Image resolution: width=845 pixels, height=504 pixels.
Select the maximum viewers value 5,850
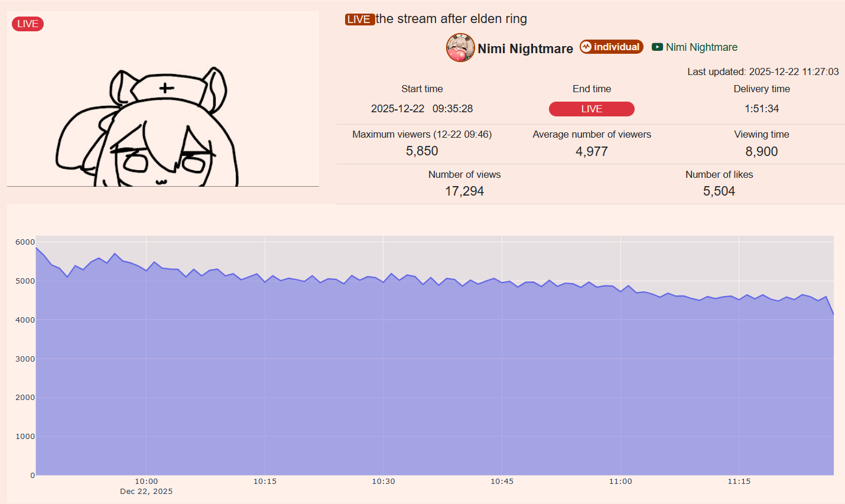pos(422,151)
